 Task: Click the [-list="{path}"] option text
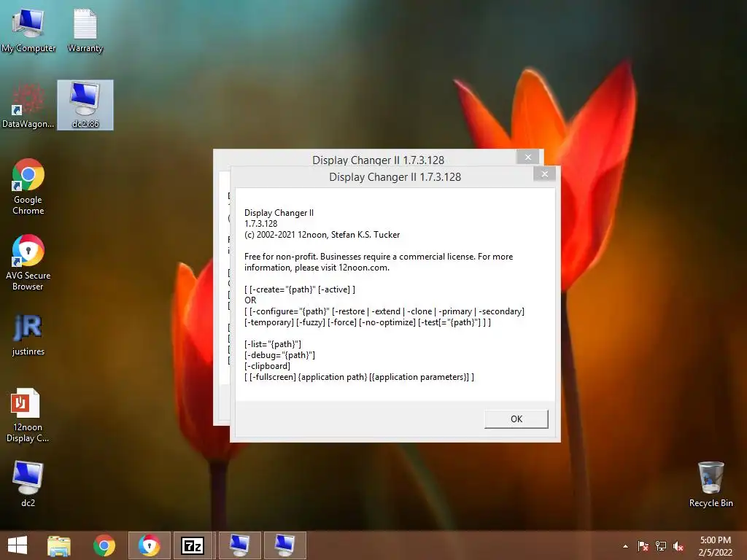click(x=273, y=344)
